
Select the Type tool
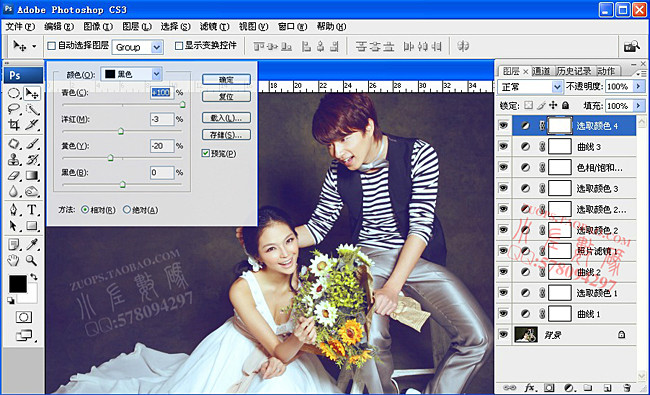pyautogui.click(x=32, y=210)
